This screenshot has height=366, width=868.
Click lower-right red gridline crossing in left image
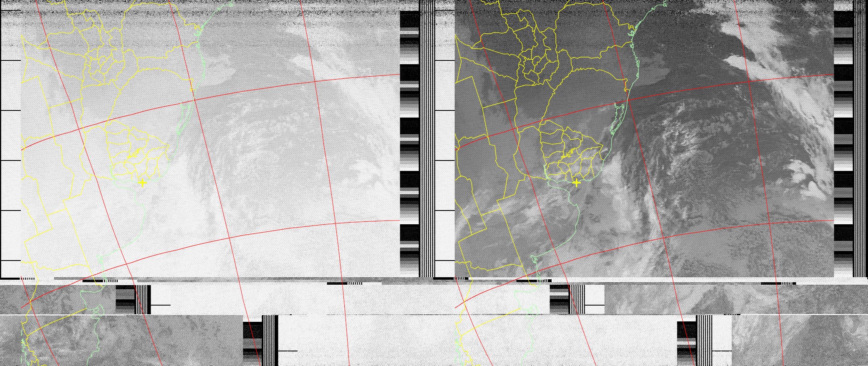335,223
